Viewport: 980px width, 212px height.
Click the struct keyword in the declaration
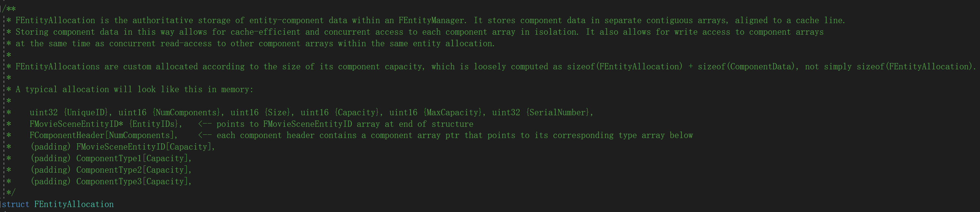click(x=16, y=204)
